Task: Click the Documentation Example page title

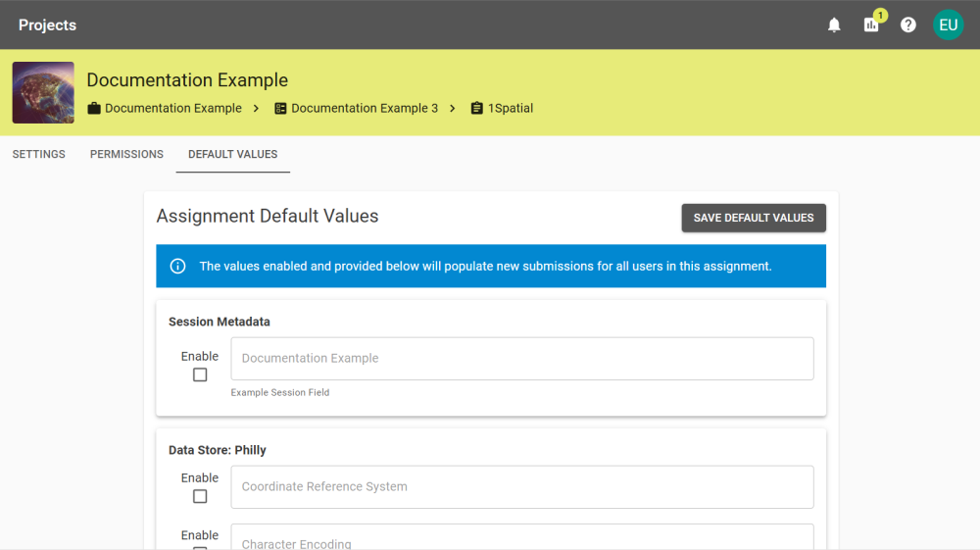Action: pos(187,80)
